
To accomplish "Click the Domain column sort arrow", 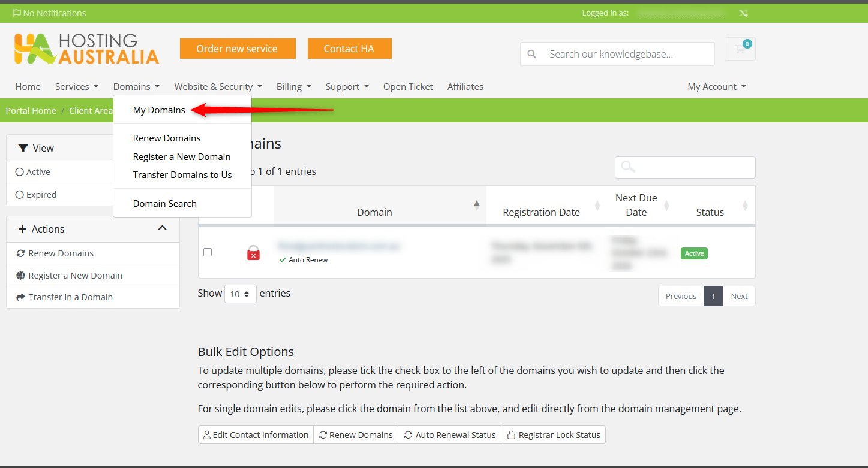I will [477, 205].
